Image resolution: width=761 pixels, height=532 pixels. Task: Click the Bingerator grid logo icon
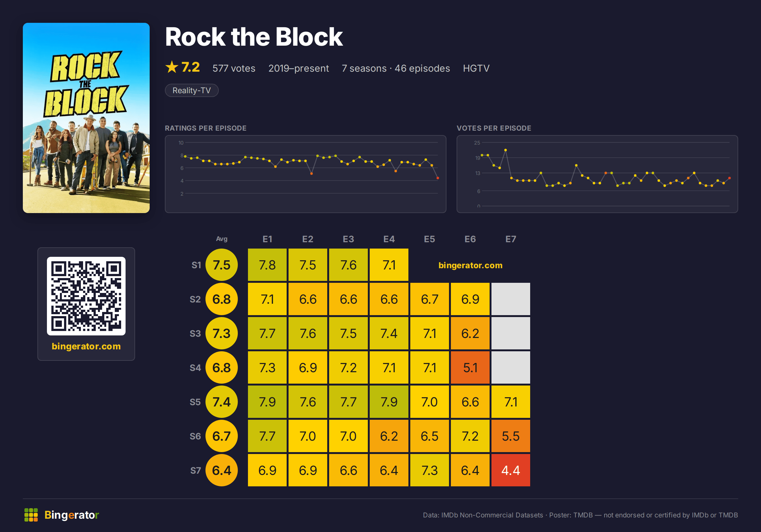click(x=31, y=515)
